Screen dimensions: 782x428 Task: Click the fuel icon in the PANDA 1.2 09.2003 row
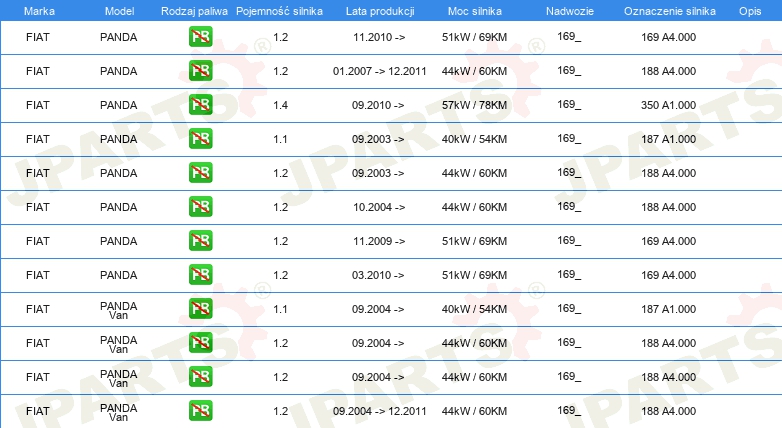tap(200, 173)
